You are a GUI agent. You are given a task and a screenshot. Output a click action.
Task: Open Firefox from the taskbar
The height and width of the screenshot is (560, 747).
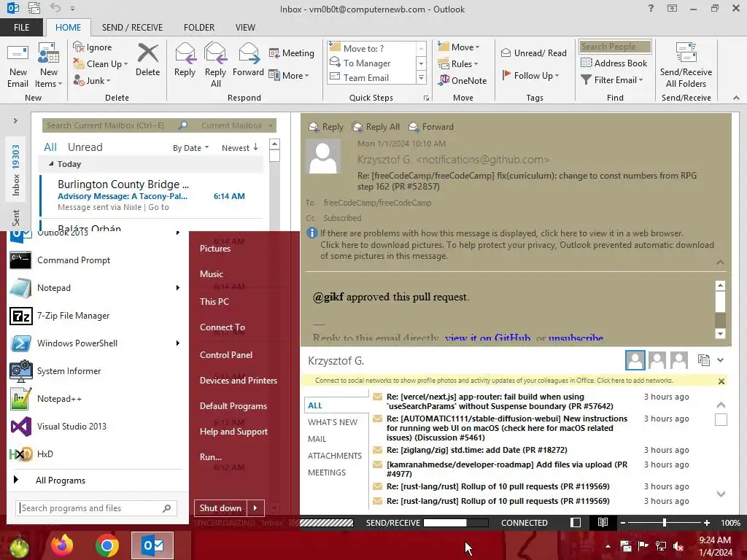tap(63, 545)
